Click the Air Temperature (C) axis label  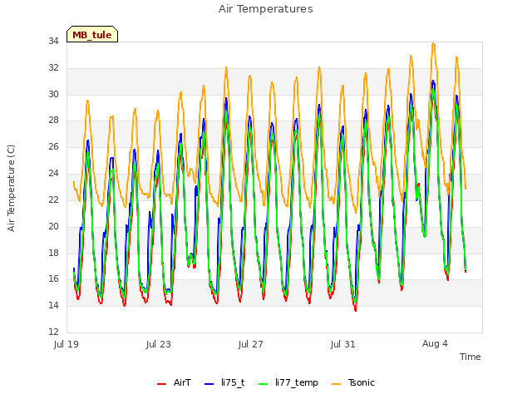pyautogui.click(x=11, y=189)
